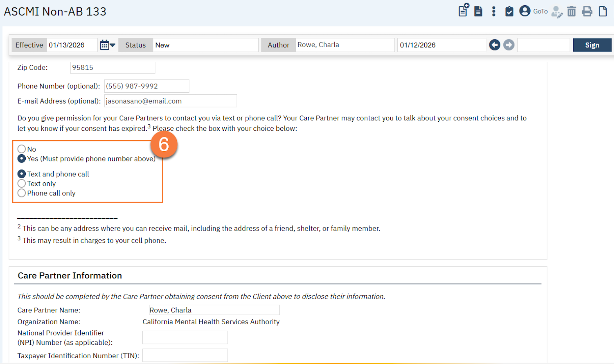Click the trash delete icon
The height and width of the screenshot is (364, 614).
coord(571,11)
